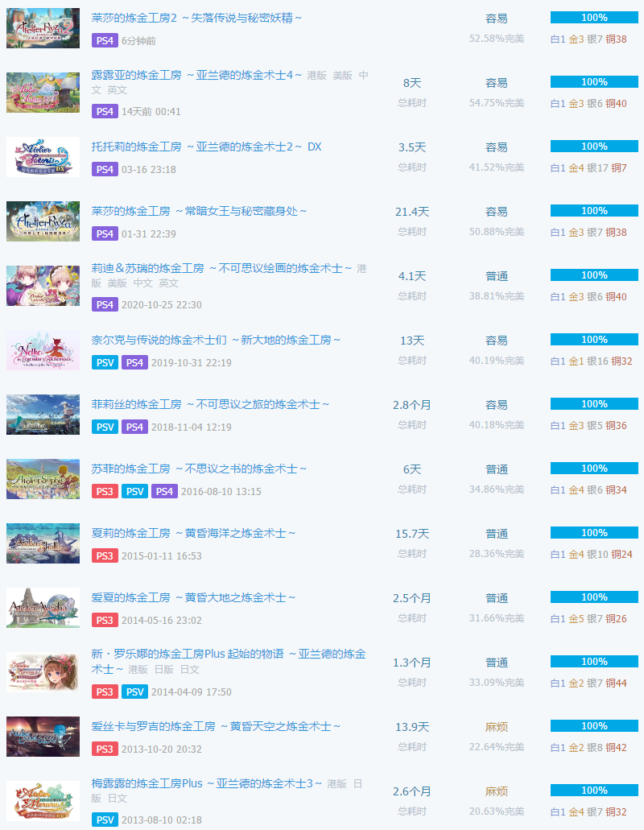Select the PSV badge under 新·罗乐娜的炼金工房Plus
644x830 pixels.
[134, 692]
